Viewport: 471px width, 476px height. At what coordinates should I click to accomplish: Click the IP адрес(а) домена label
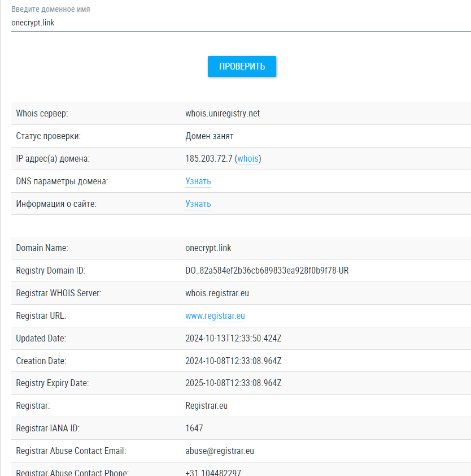point(53,158)
